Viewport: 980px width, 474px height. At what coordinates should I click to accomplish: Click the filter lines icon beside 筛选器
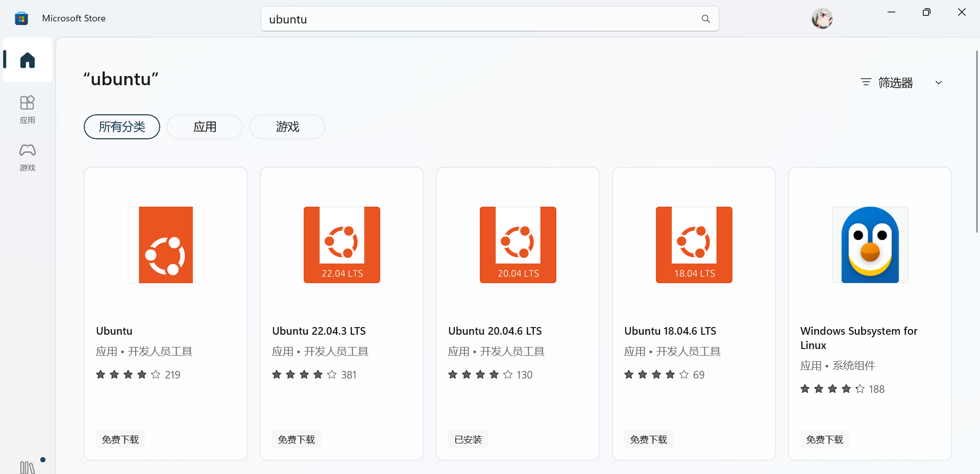(x=866, y=82)
